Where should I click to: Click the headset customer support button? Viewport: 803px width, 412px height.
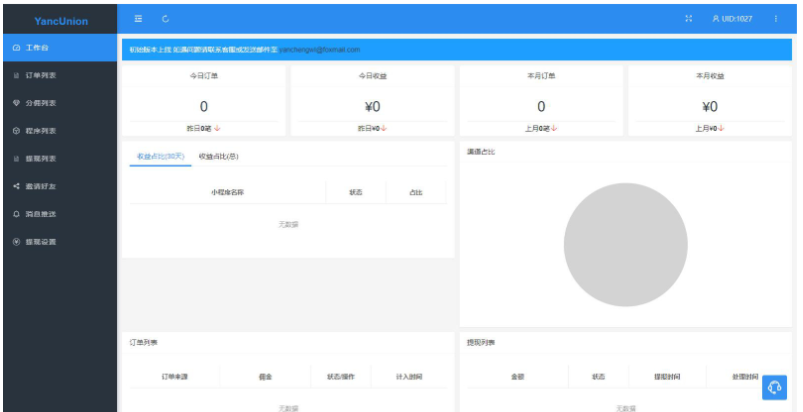point(773,387)
